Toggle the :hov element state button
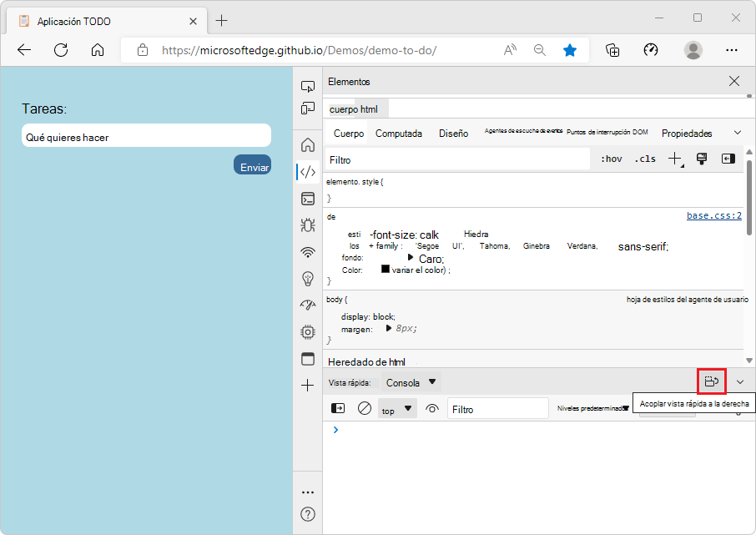This screenshot has height=535, width=756. pyautogui.click(x=611, y=159)
